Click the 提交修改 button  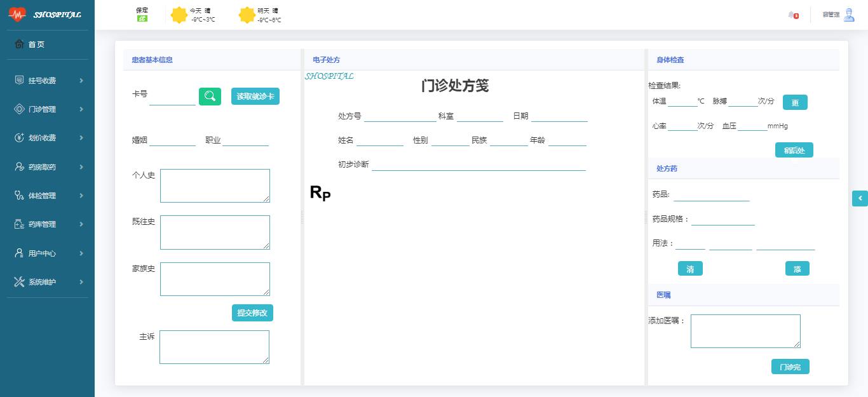pyautogui.click(x=252, y=313)
